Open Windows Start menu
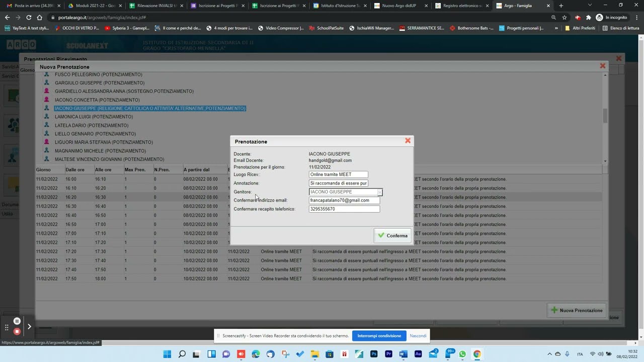The image size is (644, 362). pyautogui.click(x=167, y=354)
